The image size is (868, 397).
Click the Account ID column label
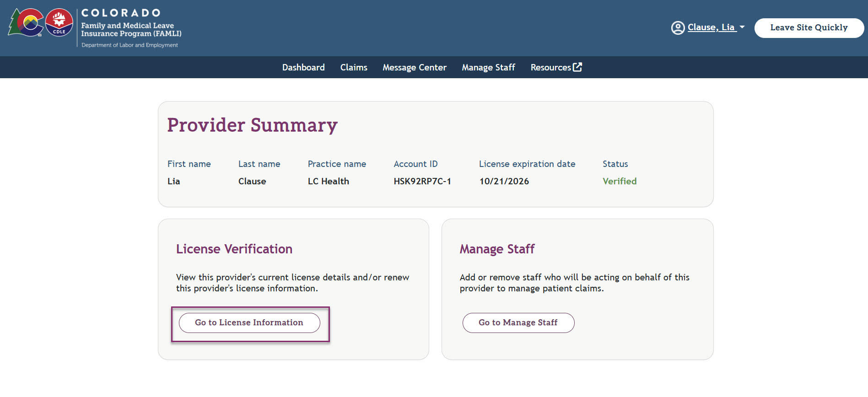pos(415,164)
